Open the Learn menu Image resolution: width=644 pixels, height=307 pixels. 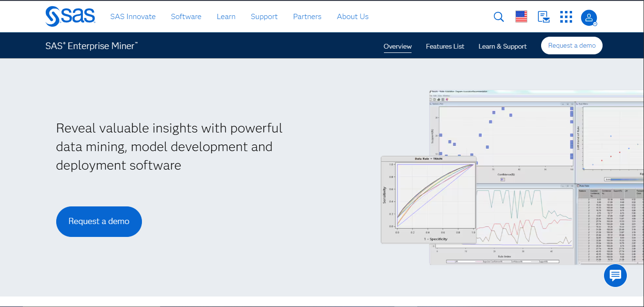click(226, 16)
